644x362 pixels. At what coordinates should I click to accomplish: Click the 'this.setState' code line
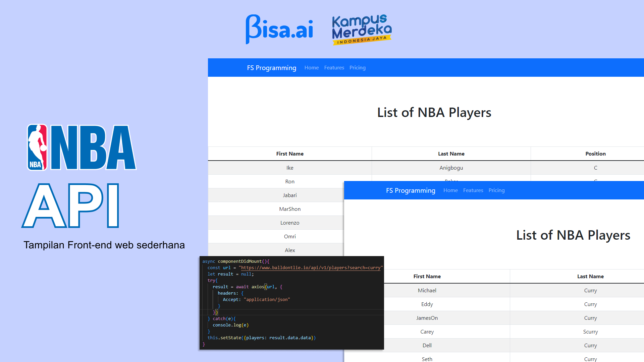click(x=261, y=338)
